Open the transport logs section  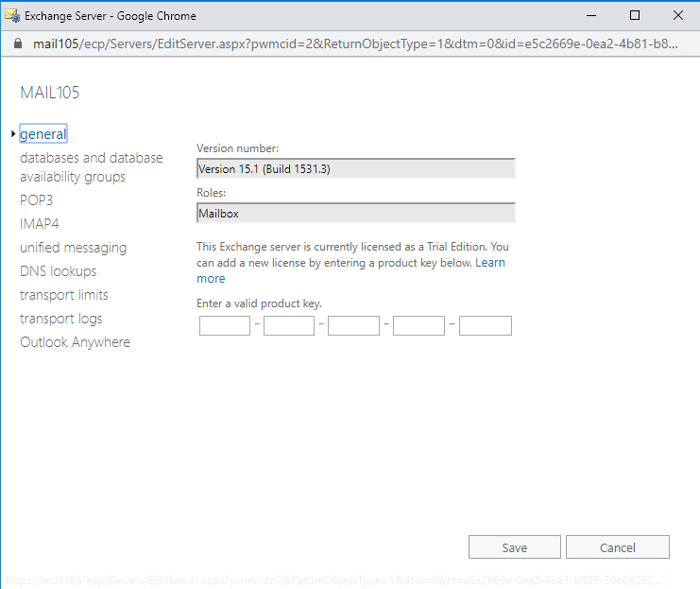coord(61,319)
